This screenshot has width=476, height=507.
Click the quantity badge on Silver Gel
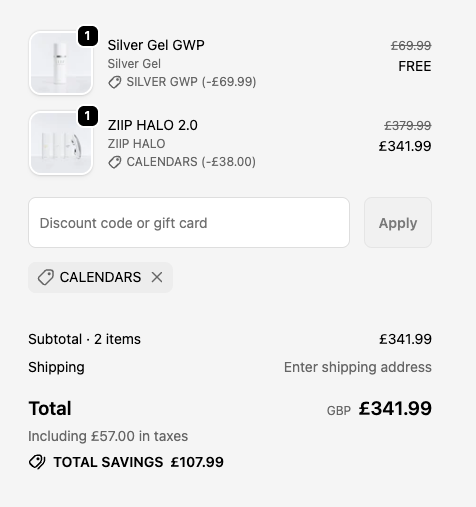pos(88,36)
